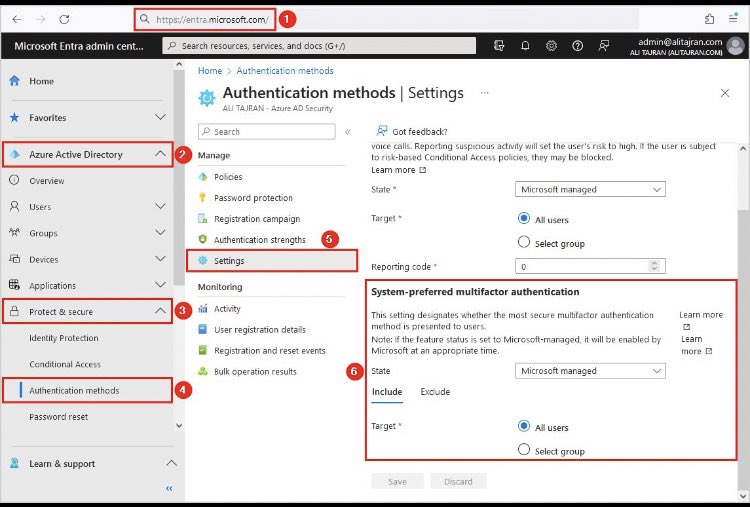Click the browser forward arrow
The height and width of the screenshot is (507, 750).
pos(41,19)
